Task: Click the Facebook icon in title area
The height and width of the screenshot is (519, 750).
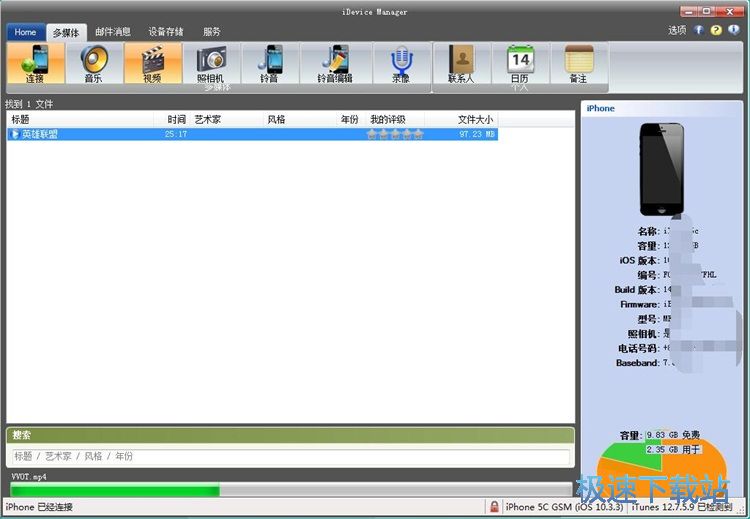Action: pos(699,30)
